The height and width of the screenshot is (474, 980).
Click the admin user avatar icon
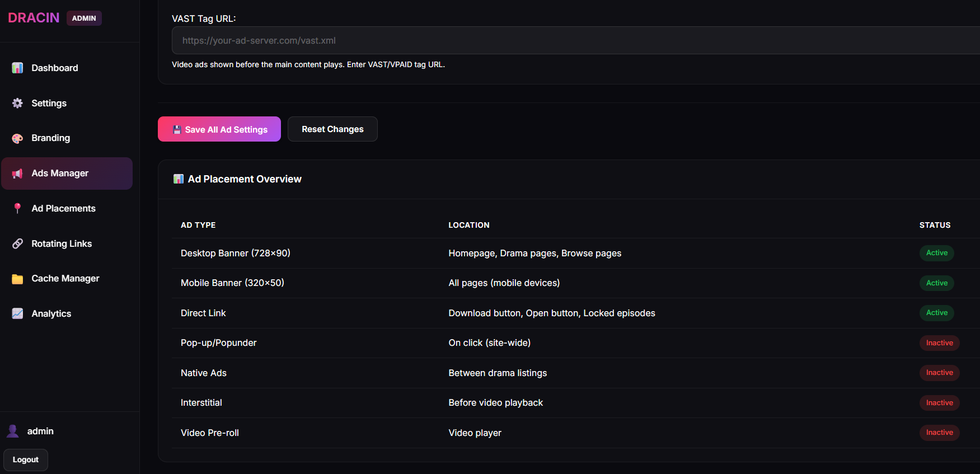[x=13, y=431]
